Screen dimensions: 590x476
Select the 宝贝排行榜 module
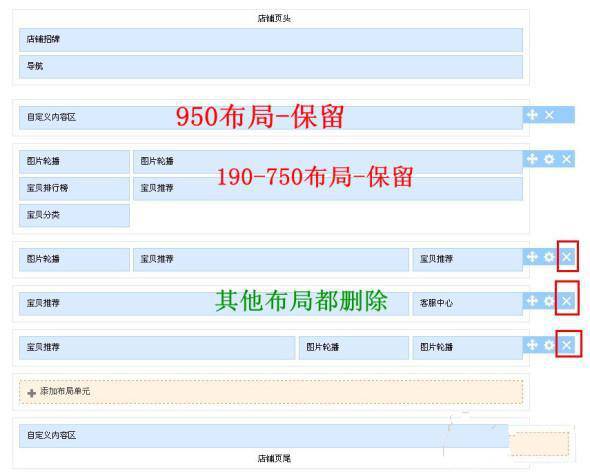tap(75, 189)
